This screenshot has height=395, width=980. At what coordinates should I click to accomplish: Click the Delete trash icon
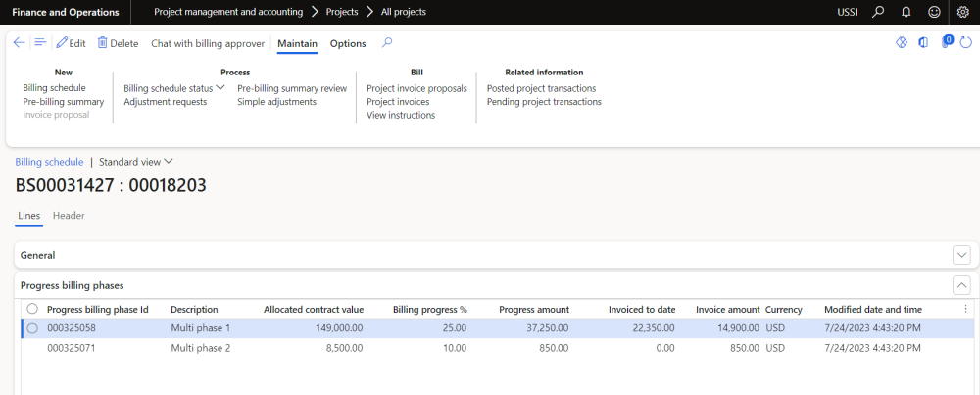[102, 43]
